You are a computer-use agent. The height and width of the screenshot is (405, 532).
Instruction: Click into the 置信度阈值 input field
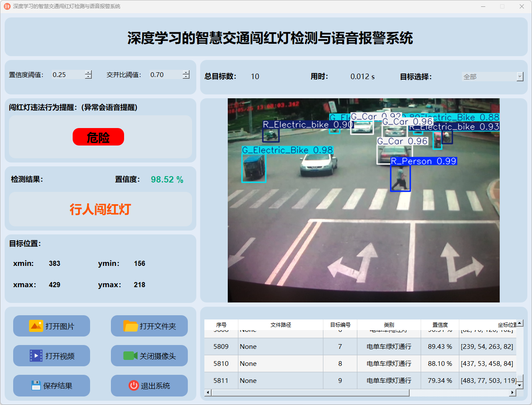(68, 75)
